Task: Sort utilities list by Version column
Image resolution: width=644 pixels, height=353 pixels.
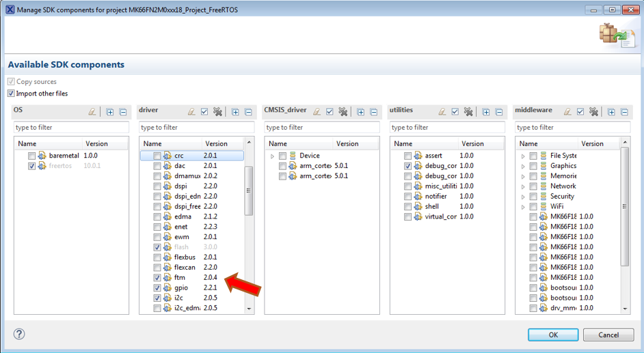Action: [481, 143]
